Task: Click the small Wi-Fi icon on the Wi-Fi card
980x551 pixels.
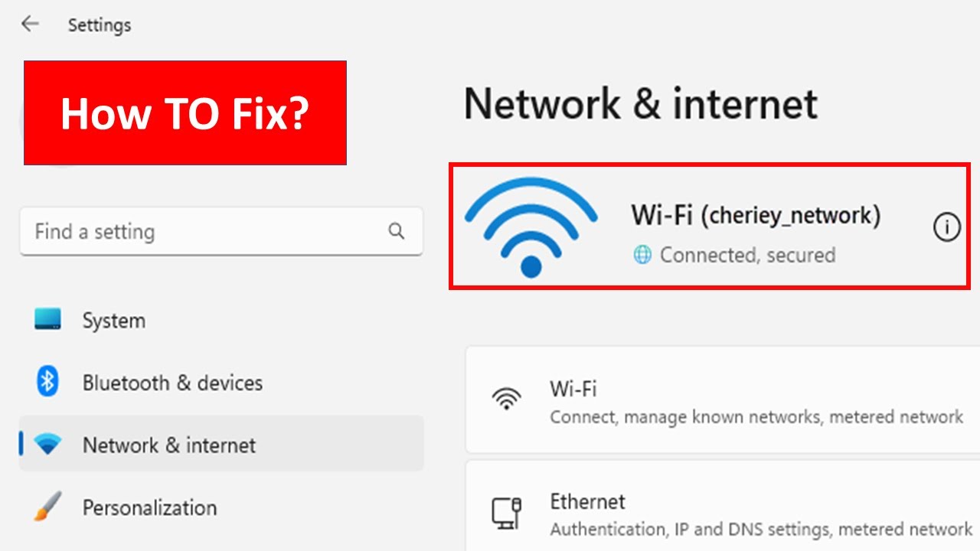Action: pos(506,399)
